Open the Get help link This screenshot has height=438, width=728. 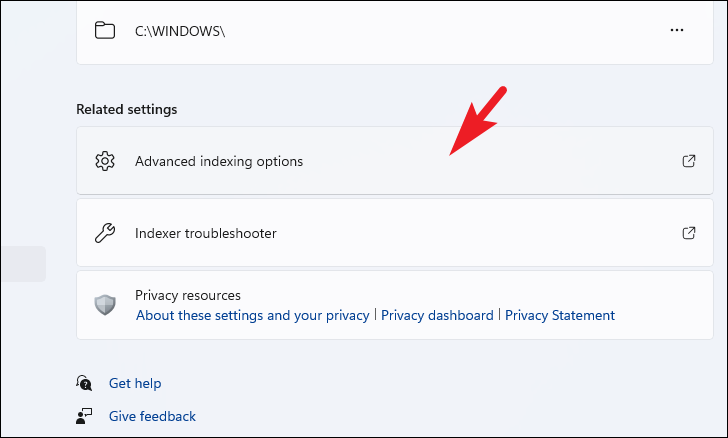click(x=135, y=383)
